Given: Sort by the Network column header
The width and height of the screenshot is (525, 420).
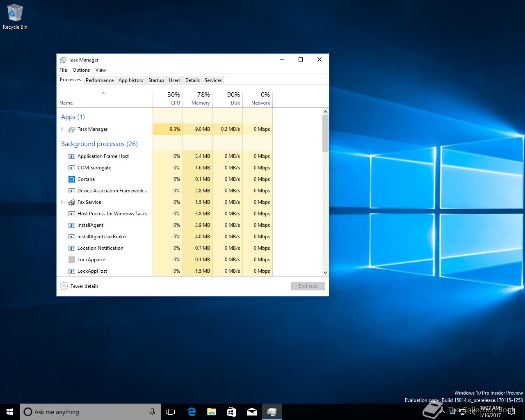Looking at the screenshot, I should 258,98.
